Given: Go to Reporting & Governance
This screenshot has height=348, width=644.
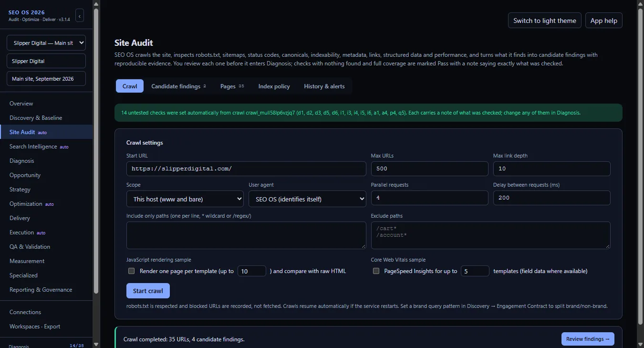Looking at the screenshot, I should pyautogui.click(x=46, y=290).
